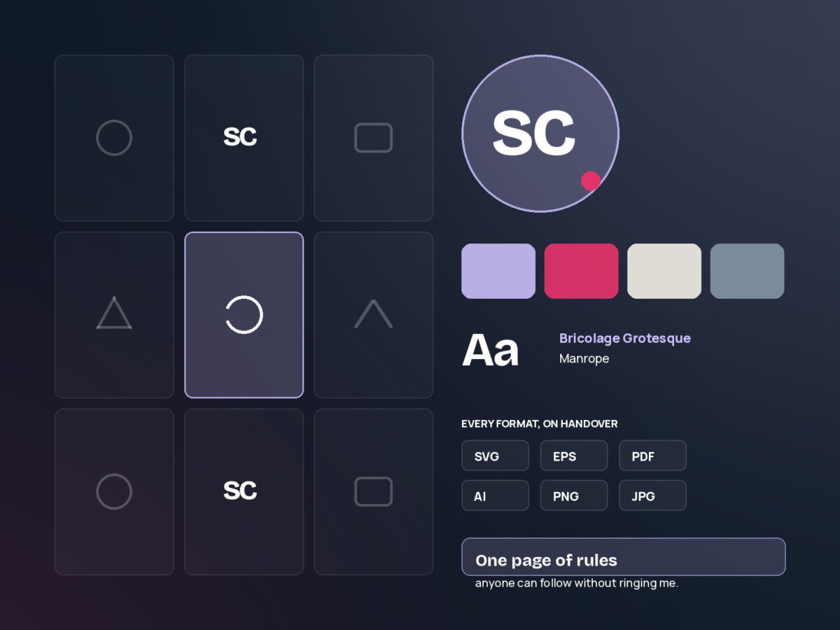
Task: Click the rounded rectangle icon in the top row
Action: [x=373, y=138]
